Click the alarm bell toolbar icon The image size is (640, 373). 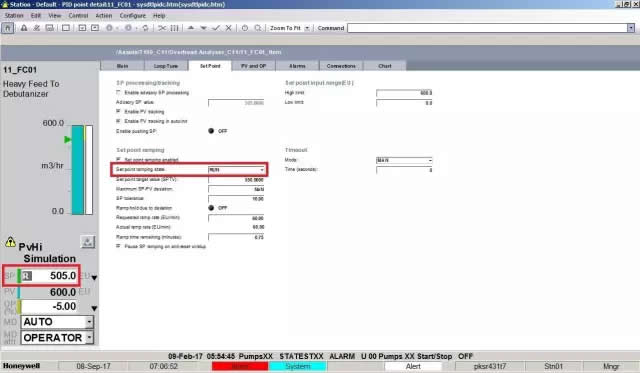24,28
